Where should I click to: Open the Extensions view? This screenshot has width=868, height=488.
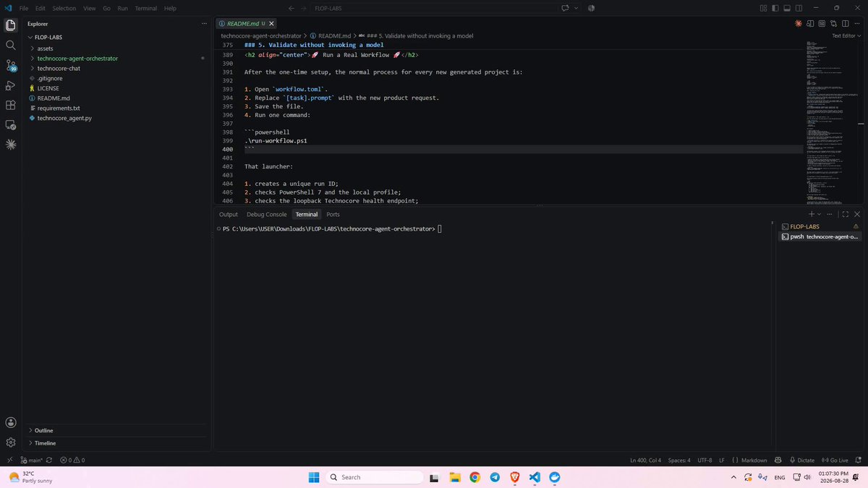coord(11,105)
